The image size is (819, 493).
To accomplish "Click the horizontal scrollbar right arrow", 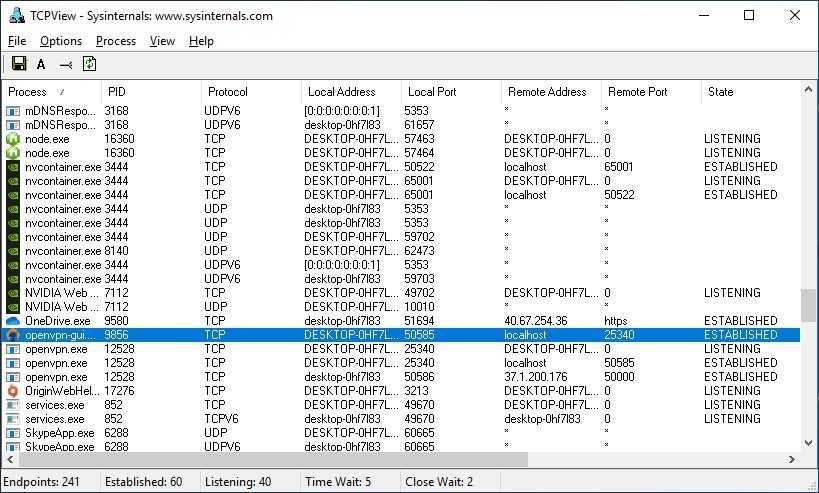I will (792, 460).
